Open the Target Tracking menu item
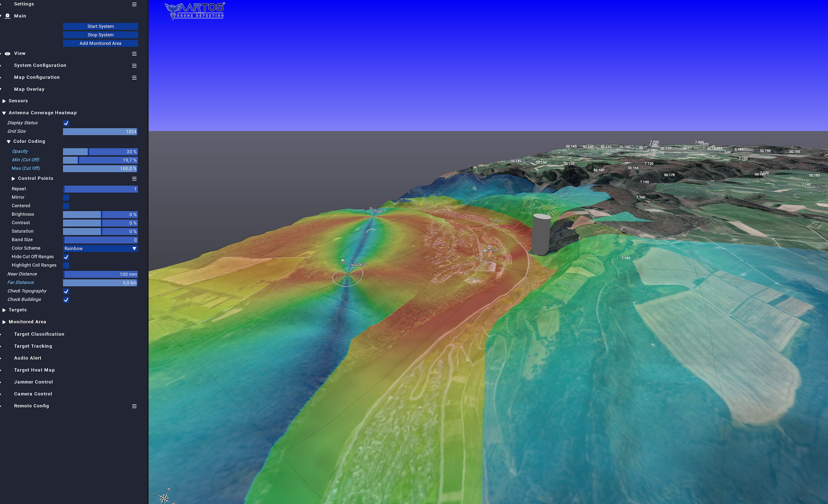This screenshot has height=504, width=828. click(33, 346)
